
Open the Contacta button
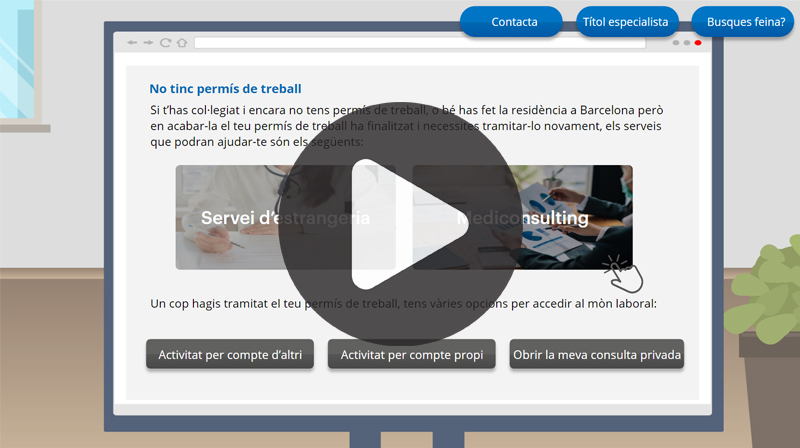pos(513,22)
